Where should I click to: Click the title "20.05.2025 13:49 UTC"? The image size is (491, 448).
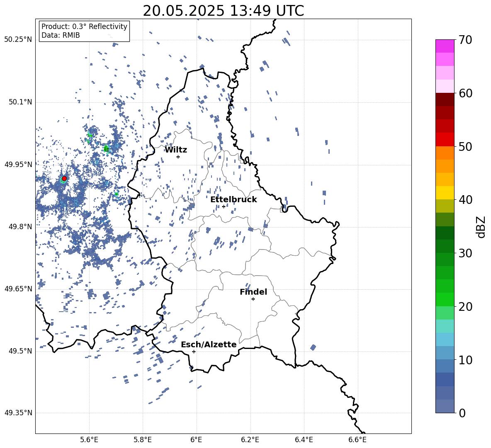tap(223, 11)
